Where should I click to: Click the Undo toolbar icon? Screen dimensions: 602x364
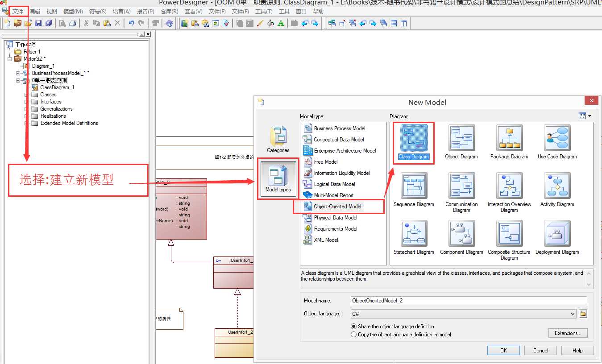pos(131,23)
